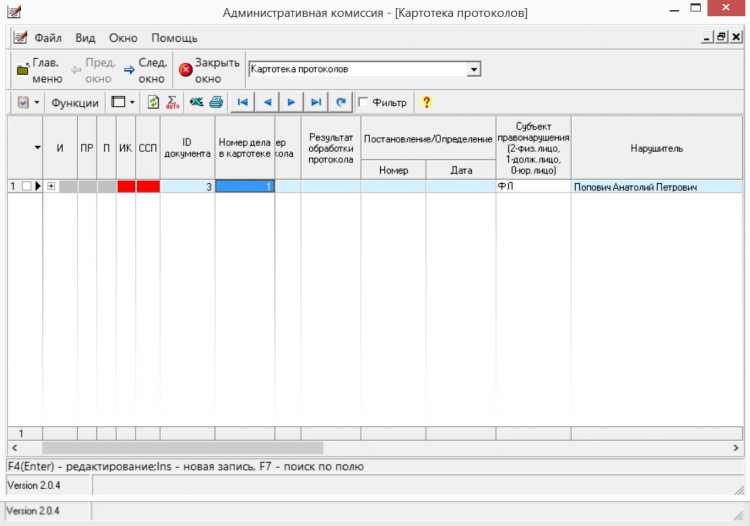Screen dimensions: 750x526
Task: Click the Постановление Дата sub-header
Action: coord(461,170)
